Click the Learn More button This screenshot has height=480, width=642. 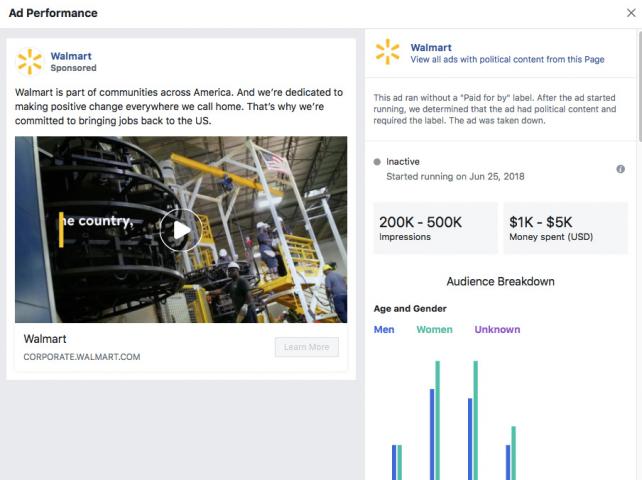pos(306,347)
